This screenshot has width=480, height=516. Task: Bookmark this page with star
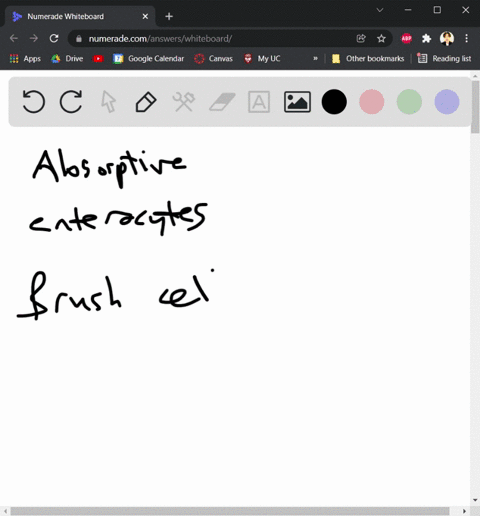point(381,39)
